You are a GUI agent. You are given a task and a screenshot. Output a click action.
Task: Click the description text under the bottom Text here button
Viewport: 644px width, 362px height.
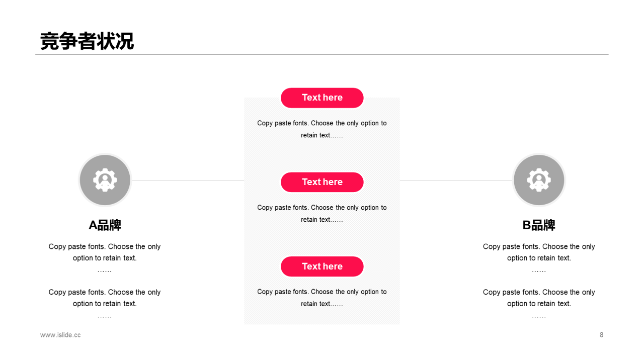322,298
